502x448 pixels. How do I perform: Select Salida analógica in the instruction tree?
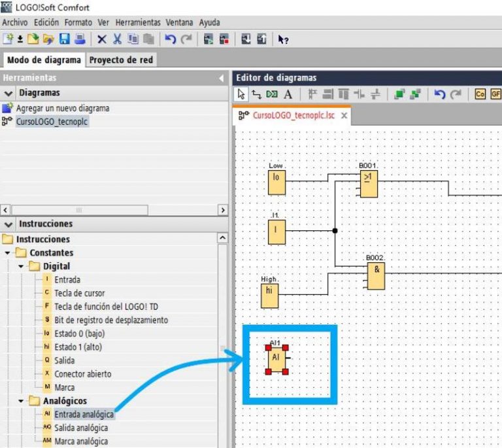click(x=81, y=428)
